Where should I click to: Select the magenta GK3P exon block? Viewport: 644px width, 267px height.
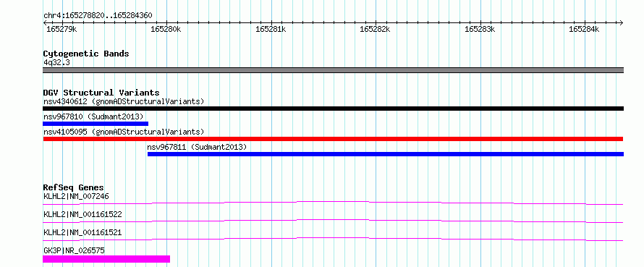click(x=106, y=259)
